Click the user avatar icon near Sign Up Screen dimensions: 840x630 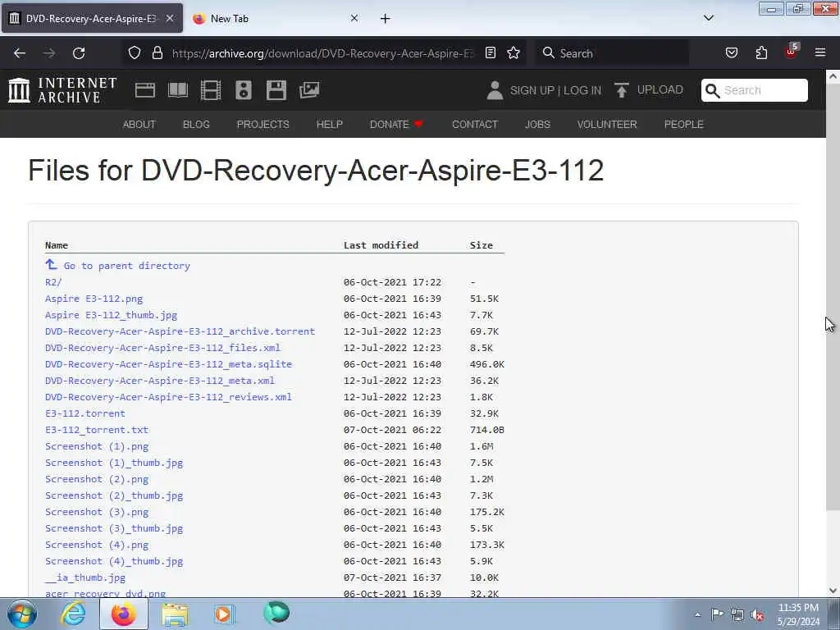pos(495,90)
